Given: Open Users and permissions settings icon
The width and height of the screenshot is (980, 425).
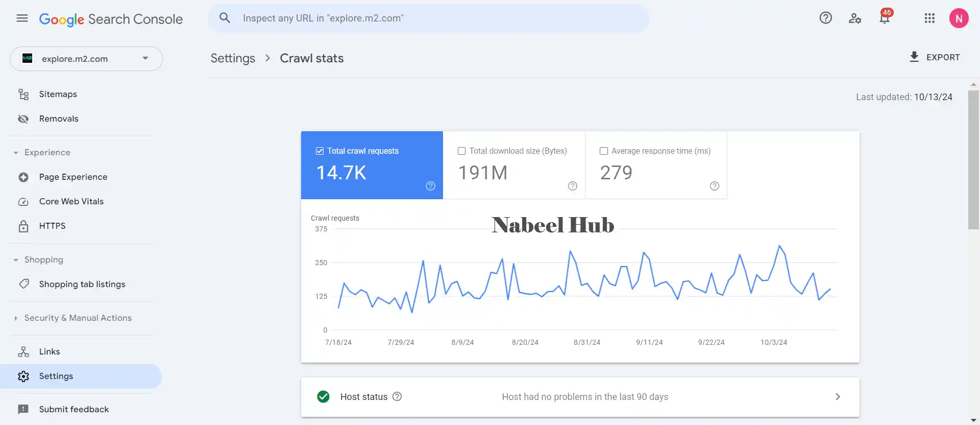Looking at the screenshot, I should pyautogui.click(x=855, y=18).
